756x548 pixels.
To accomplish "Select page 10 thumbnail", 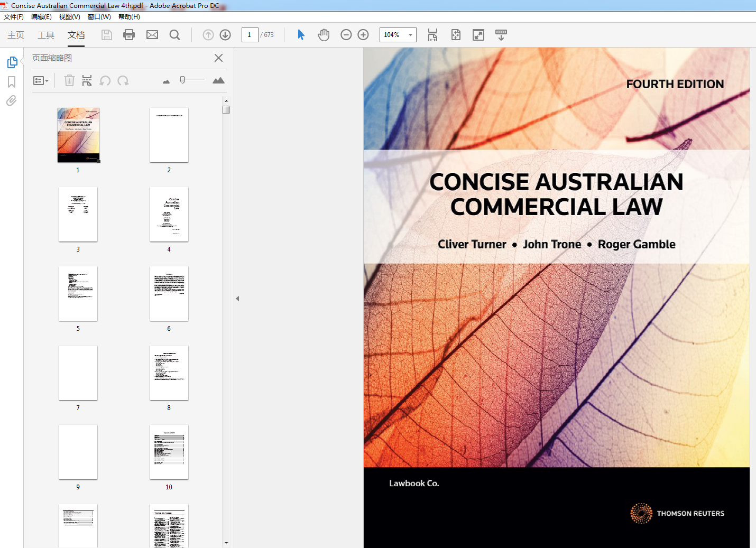I will pos(169,452).
